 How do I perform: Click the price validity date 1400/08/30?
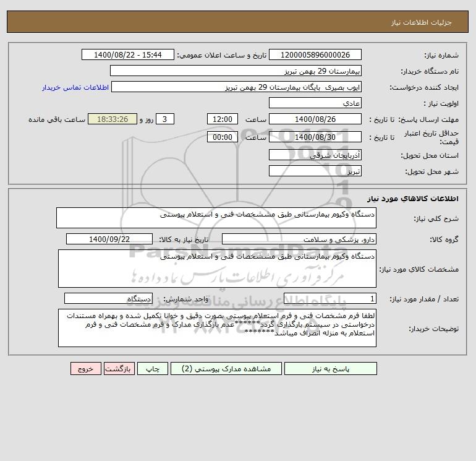[315, 137]
